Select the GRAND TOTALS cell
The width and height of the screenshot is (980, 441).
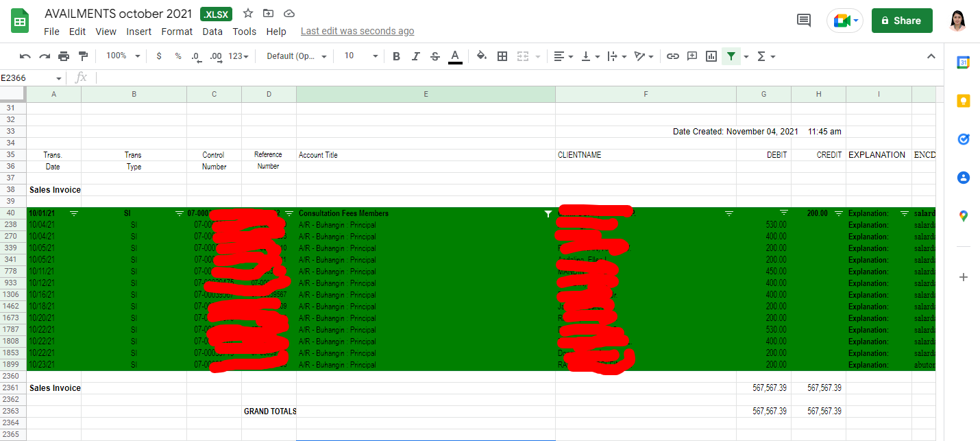pyautogui.click(x=270, y=411)
